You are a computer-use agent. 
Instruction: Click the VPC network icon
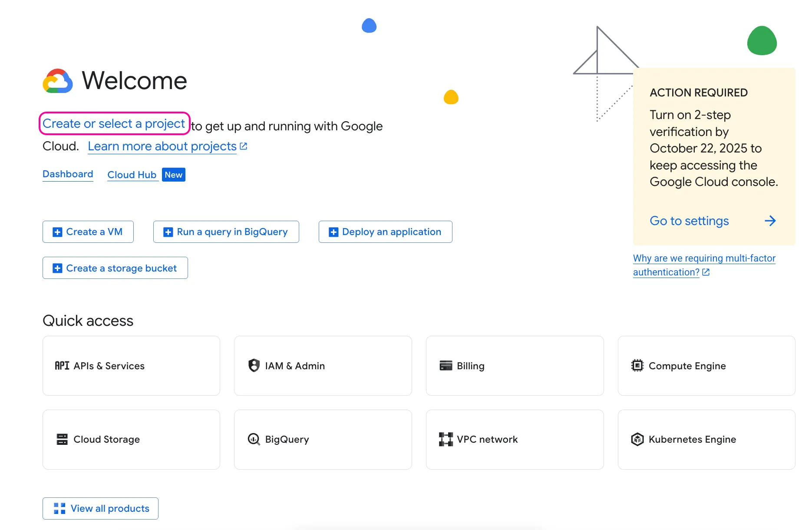[446, 439]
